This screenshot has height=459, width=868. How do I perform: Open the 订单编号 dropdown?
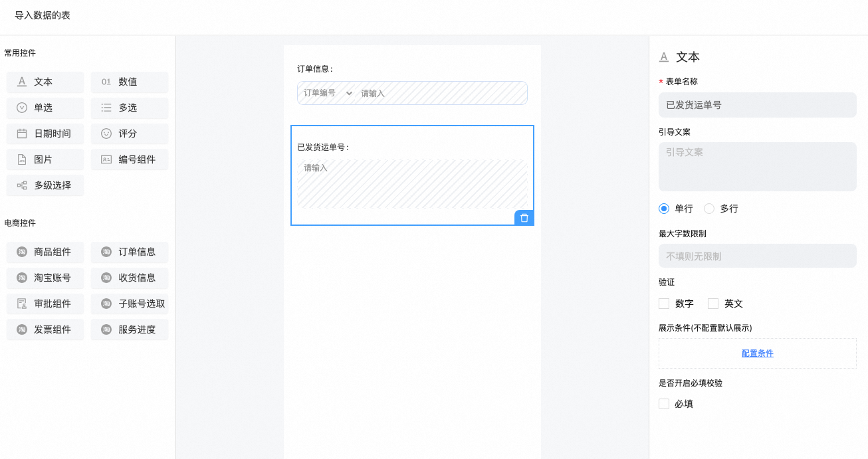click(x=328, y=93)
